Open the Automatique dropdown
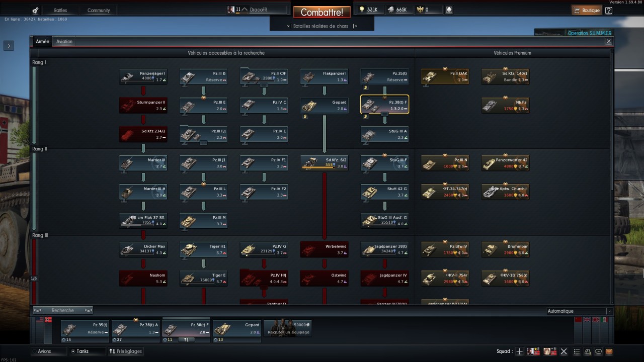This screenshot has width=644, height=362. pyautogui.click(x=579, y=311)
